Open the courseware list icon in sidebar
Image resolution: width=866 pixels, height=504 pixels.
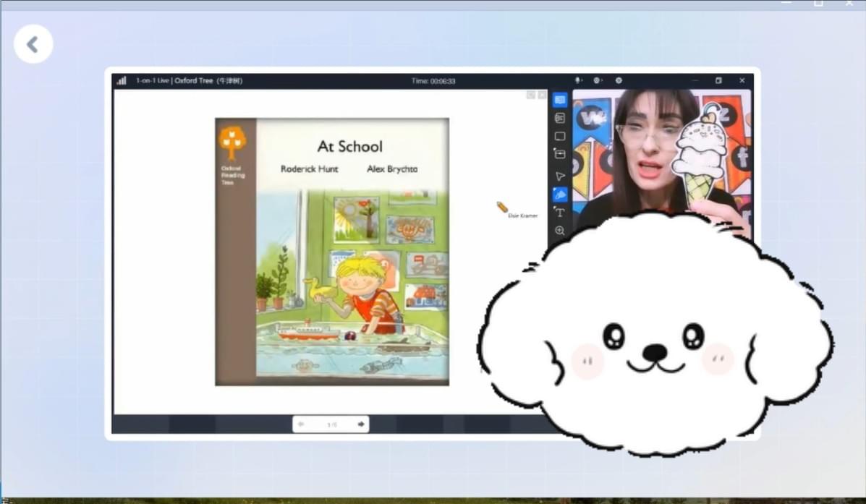pyautogui.click(x=559, y=118)
